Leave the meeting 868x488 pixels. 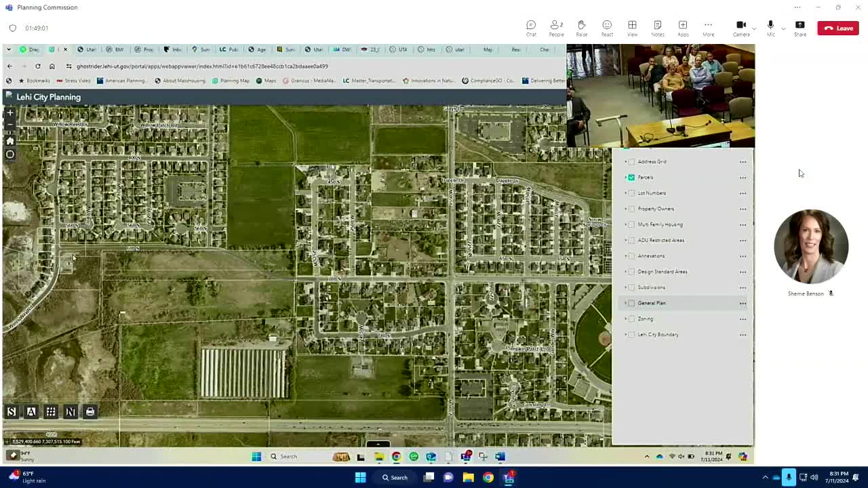coord(838,28)
